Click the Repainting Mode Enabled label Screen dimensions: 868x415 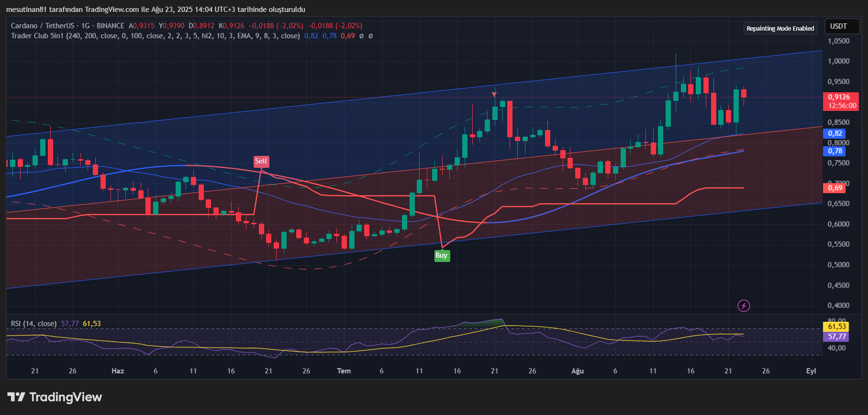(780, 28)
